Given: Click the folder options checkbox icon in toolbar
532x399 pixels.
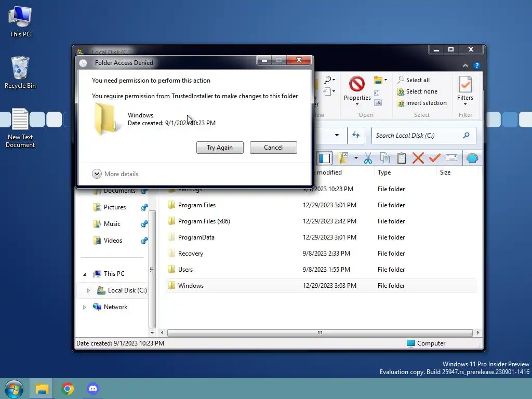Looking at the screenshot, I should pos(343,158).
